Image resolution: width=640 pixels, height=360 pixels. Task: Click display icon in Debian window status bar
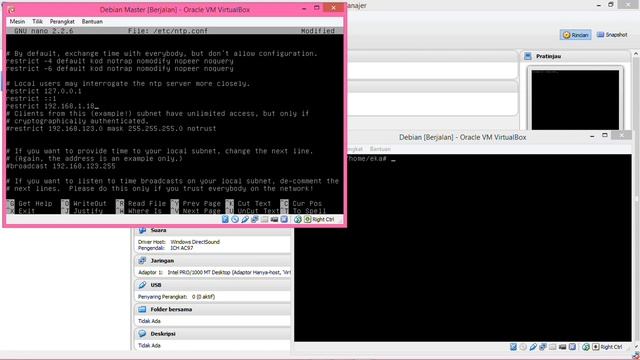[572, 347]
